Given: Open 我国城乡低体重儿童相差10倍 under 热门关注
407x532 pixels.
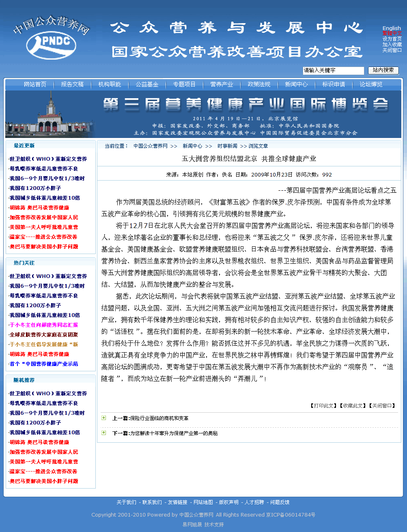Looking at the screenshot, I should tap(45, 315).
